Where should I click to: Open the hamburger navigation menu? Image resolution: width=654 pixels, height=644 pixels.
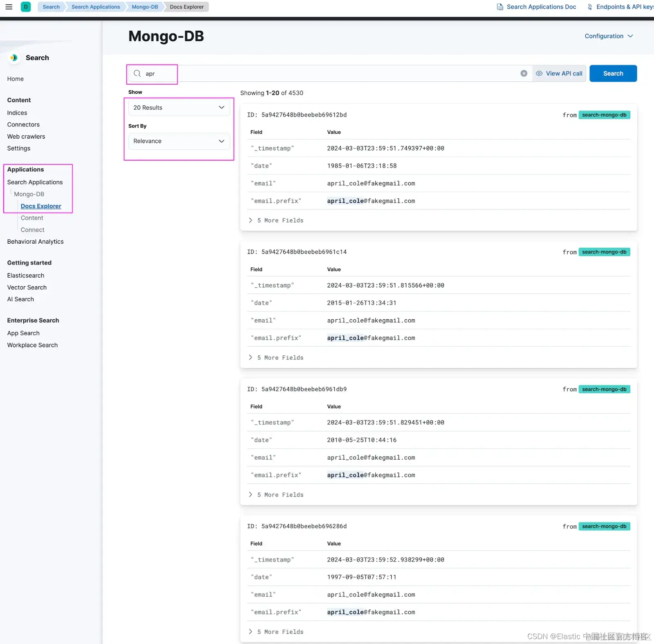pos(9,7)
